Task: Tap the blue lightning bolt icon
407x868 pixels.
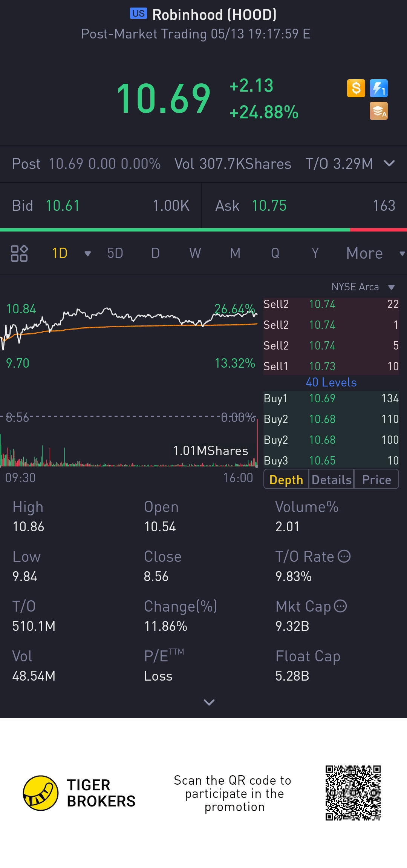Action: (379, 88)
